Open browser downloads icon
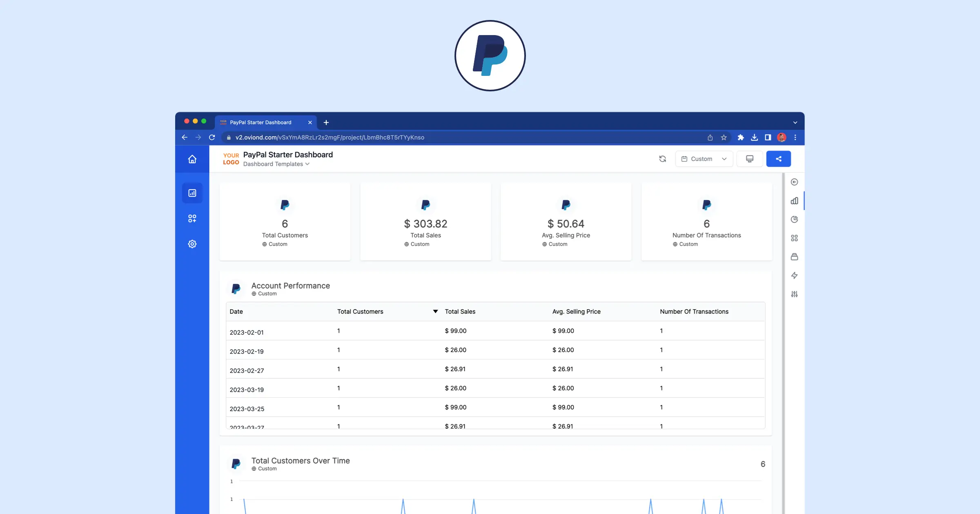The image size is (980, 514). (x=754, y=137)
